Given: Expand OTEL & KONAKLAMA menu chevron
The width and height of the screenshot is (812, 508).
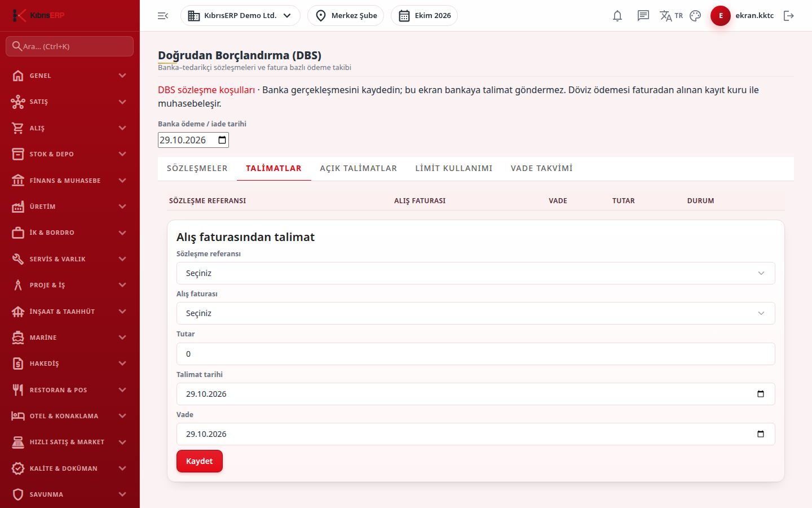Looking at the screenshot, I should 122,416.
